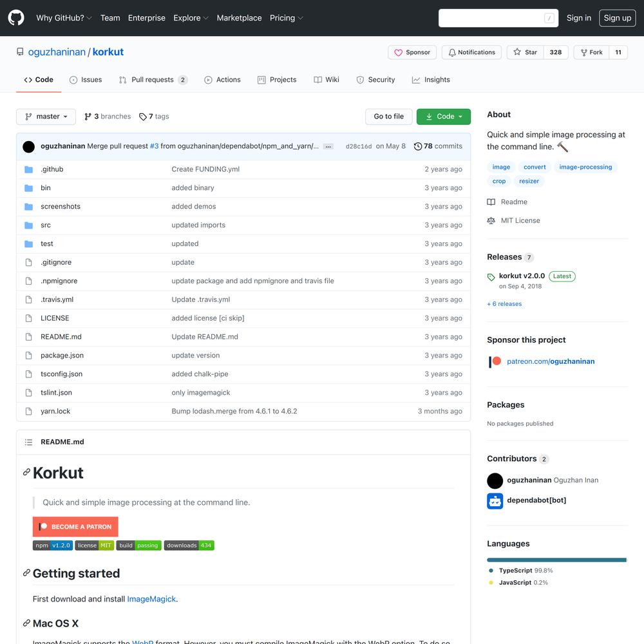Viewport: 644px width, 644px height.
Task: Click the downloads 434 badge
Action: pos(189,545)
